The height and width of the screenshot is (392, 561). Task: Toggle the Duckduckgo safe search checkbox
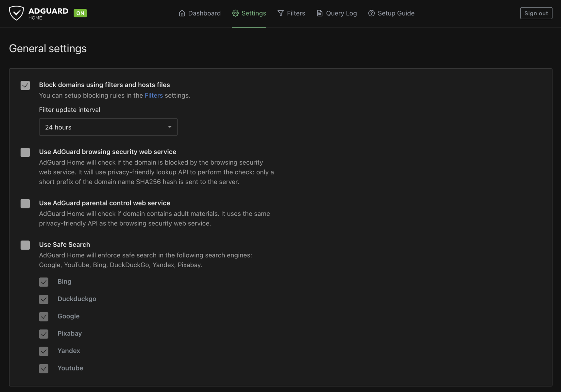43,299
